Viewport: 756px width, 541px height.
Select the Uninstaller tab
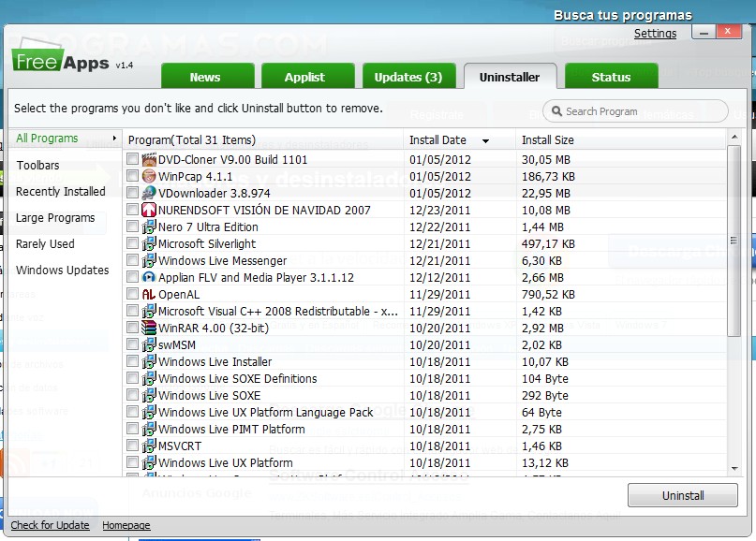pyautogui.click(x=511, y=77)
